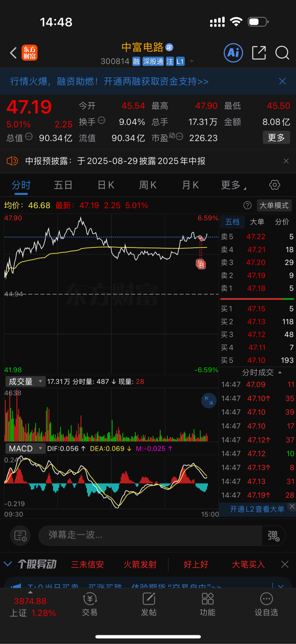
Task: Tap the red B buy marker on chart
Action: [201, 265]
